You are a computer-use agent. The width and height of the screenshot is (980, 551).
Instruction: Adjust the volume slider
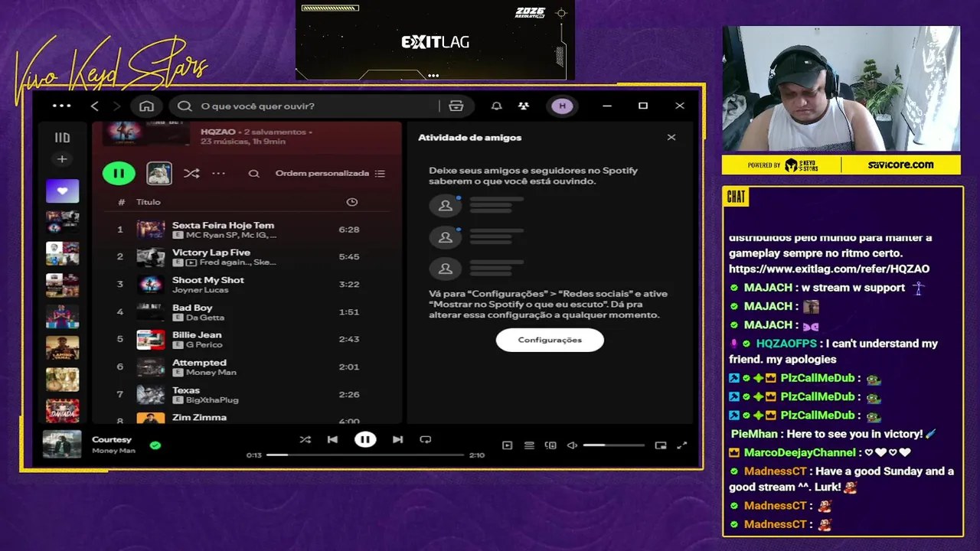coord(613,445)
